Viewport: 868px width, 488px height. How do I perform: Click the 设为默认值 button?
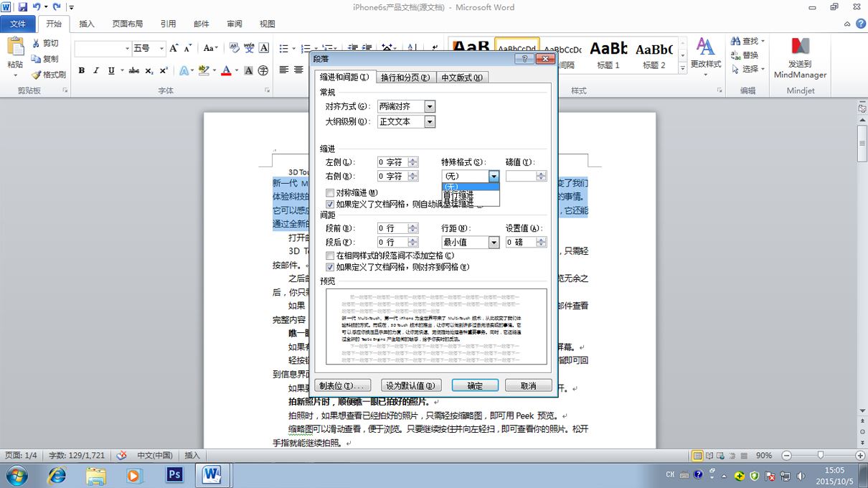click(x=411, y=385)
